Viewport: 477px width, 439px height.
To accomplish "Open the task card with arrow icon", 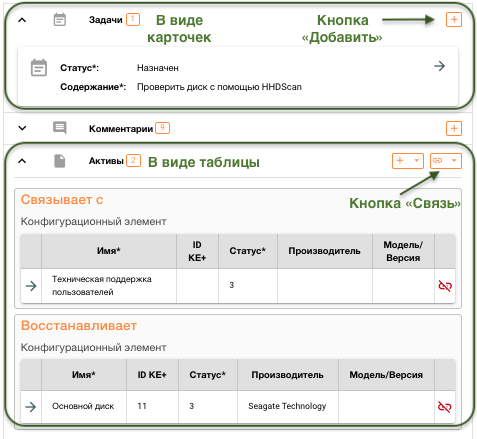I will (439, 66).
